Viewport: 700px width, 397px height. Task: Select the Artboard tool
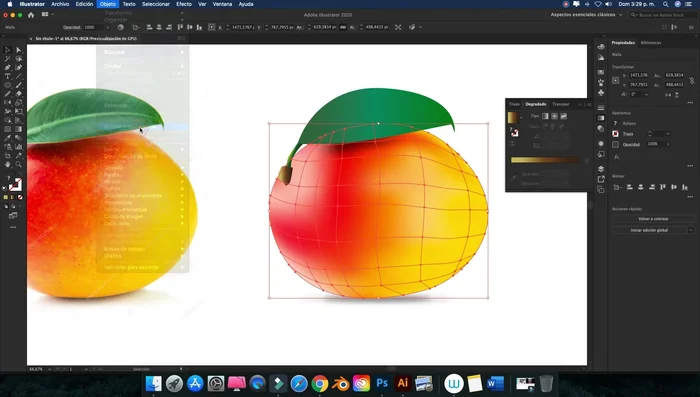pos(8,155)
